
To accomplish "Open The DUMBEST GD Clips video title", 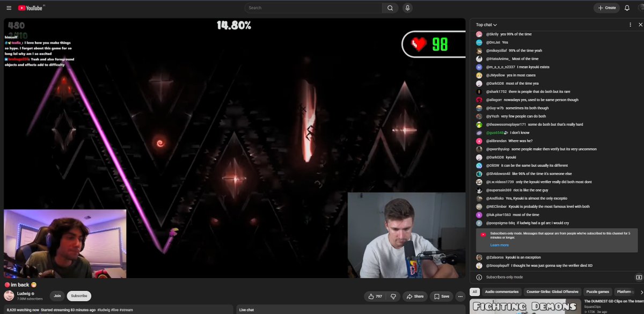I will 613,301.
